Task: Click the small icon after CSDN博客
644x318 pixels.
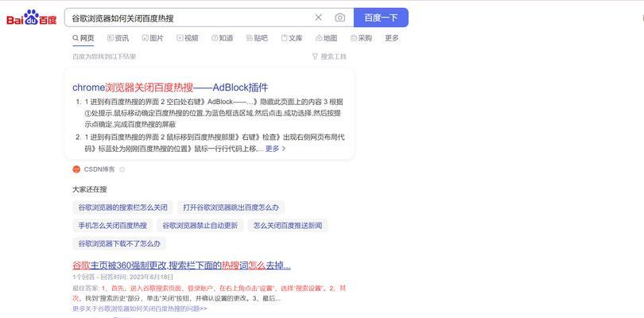Action: tap(122, 169)
